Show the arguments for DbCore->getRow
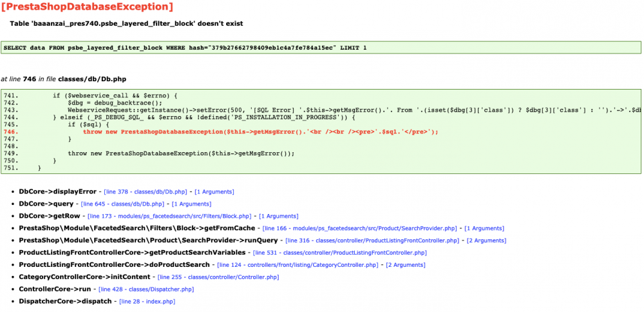644x312 pixels. click(278, 216)
